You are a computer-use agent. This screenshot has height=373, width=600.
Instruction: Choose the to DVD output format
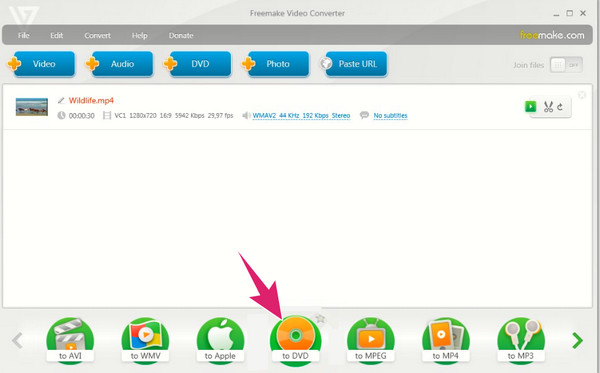click(295, 340)
